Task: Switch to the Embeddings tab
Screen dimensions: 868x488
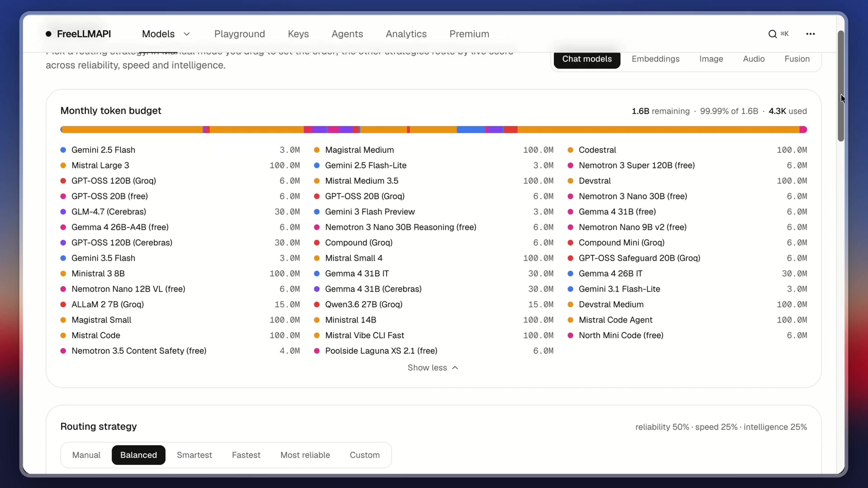Action: pos(656,59)
